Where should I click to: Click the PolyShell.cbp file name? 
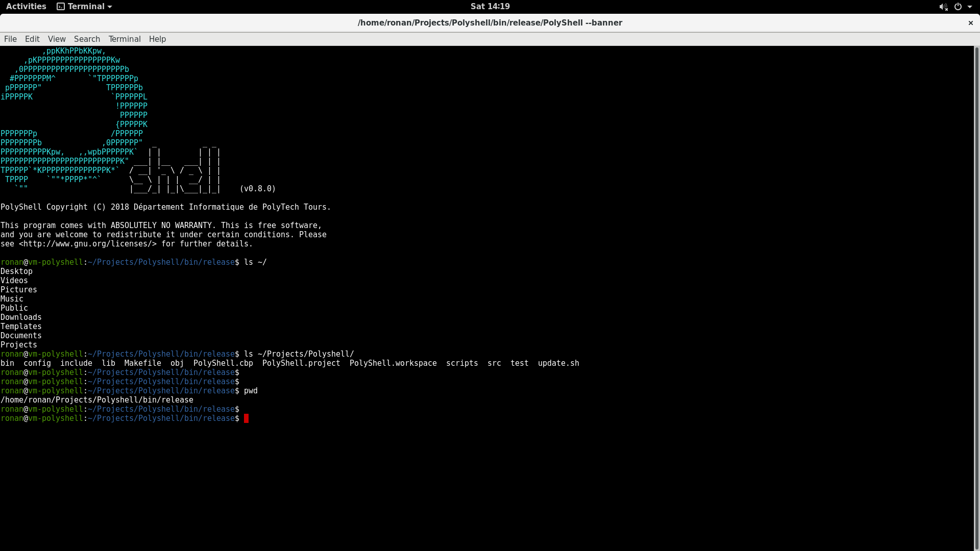click(223, 363)
